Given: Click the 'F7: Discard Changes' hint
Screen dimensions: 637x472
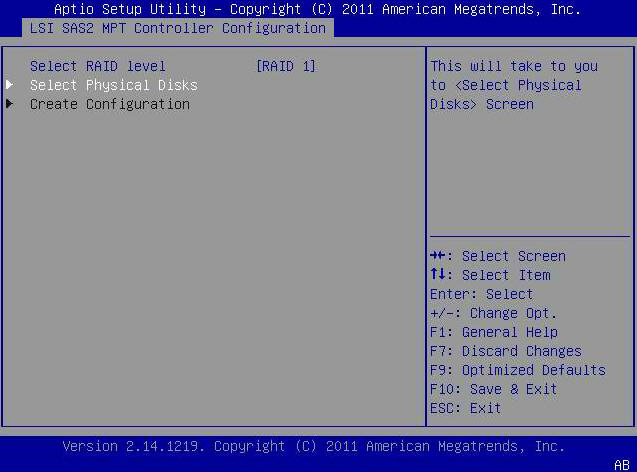Looking at the screenshot, I should (506, 351).
